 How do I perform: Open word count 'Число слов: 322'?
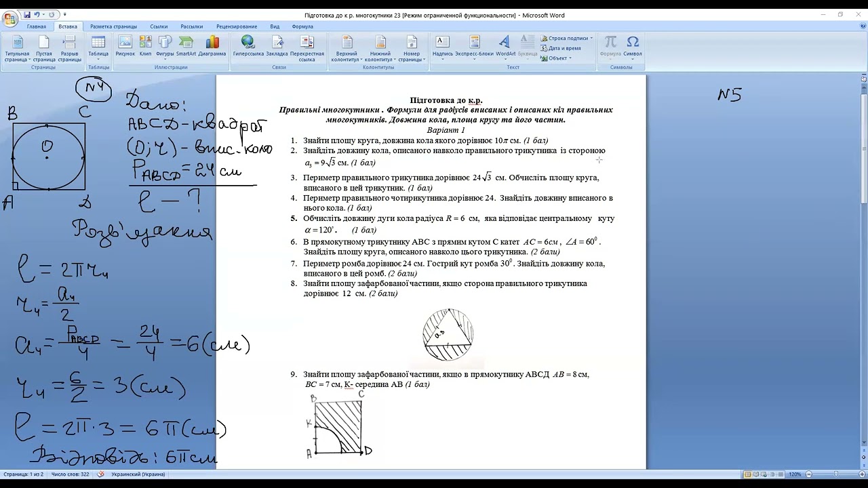[x=70, y=474]
